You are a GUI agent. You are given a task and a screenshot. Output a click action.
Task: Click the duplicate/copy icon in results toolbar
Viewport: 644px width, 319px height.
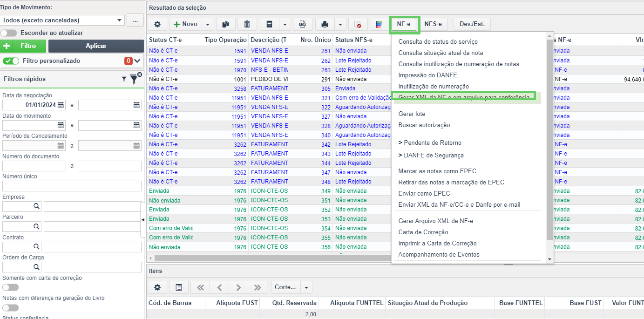coord(225,24)
